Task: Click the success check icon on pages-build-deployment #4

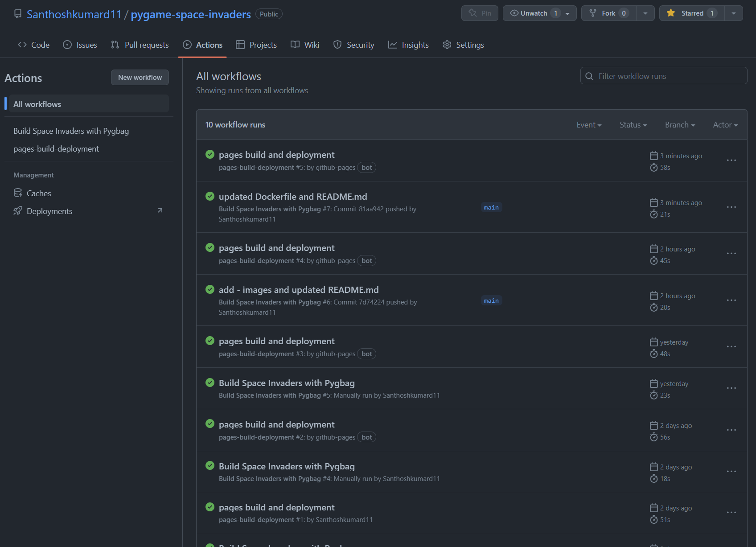Action: tap(210, 247)
